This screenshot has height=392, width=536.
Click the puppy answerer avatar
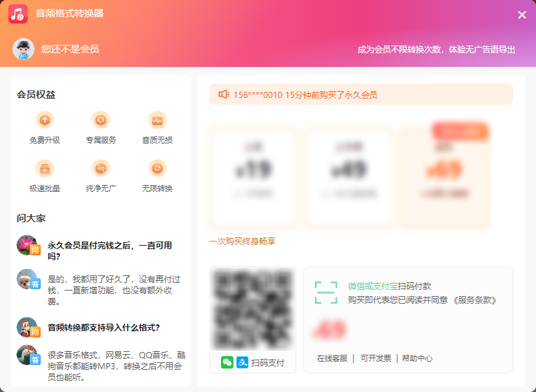[27, 279]
